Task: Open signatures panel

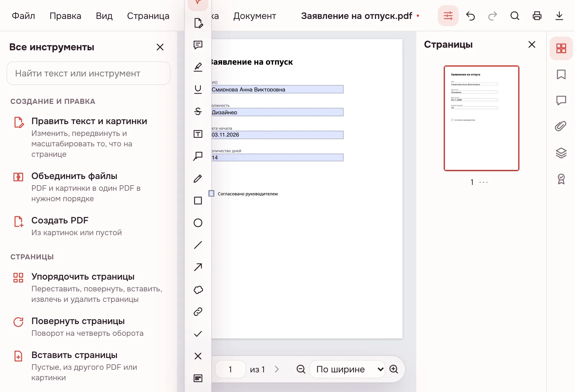Action: (x=561, y=179)
